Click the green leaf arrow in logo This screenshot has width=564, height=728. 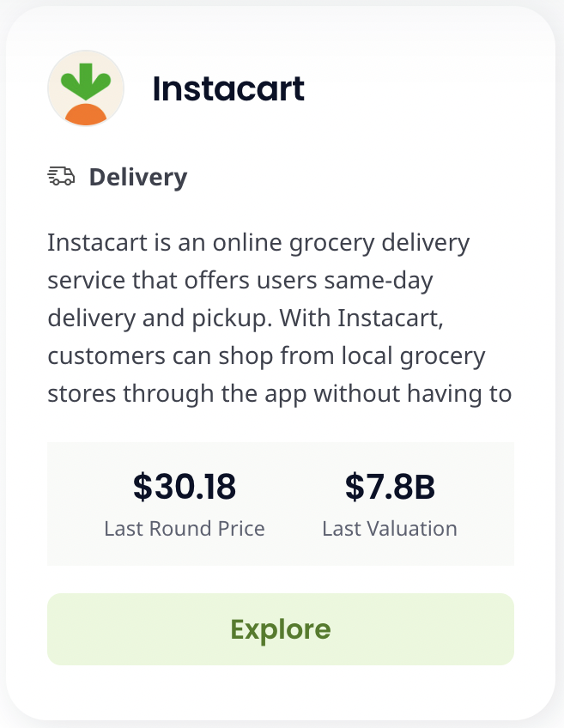coord(86,82)
